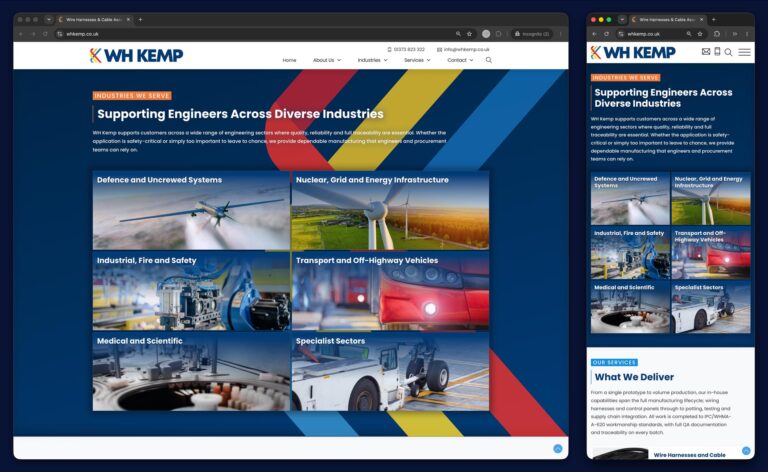
Task: Open the search magnifier in mobile window header
Action: [728, 52]
